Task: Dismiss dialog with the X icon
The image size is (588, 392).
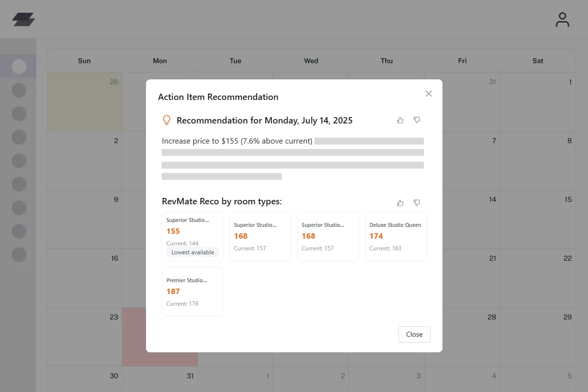Action: (x=429, y=94)
